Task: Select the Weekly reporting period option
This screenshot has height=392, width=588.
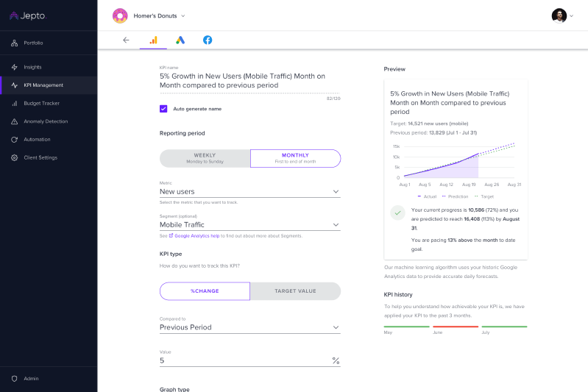Action: [x=205, y=158]
